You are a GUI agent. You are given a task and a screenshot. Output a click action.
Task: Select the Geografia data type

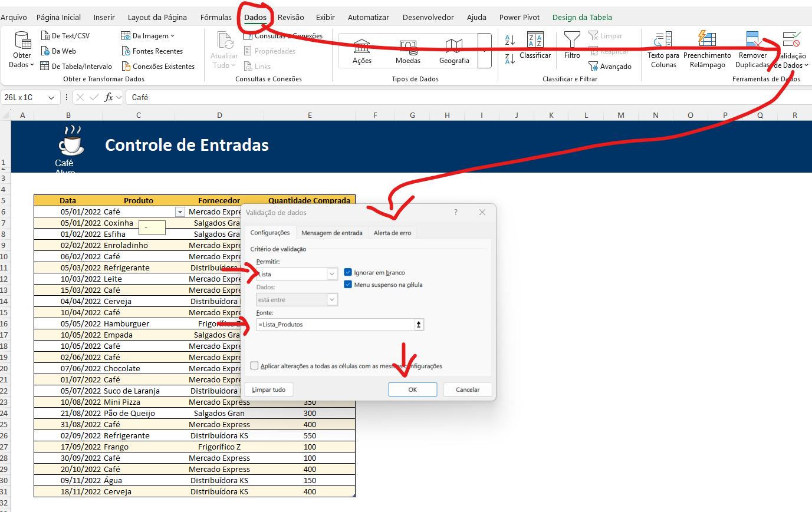coord(454,51)
